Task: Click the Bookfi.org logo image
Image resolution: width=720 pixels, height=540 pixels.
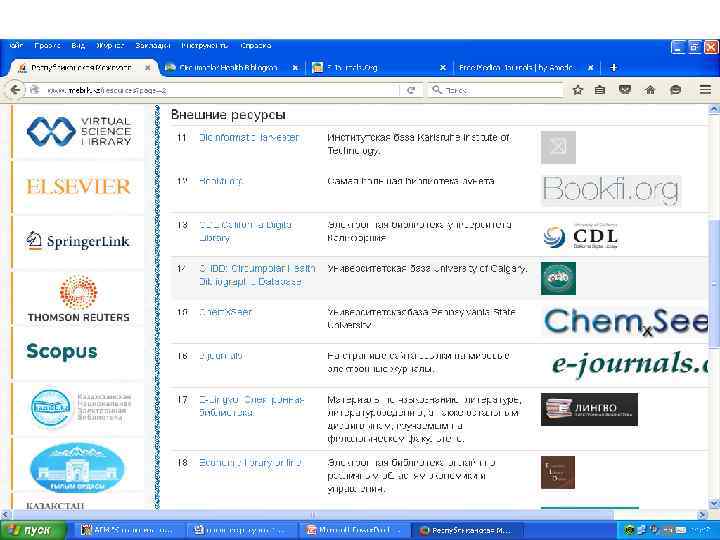Action: [x=611, y=190]
